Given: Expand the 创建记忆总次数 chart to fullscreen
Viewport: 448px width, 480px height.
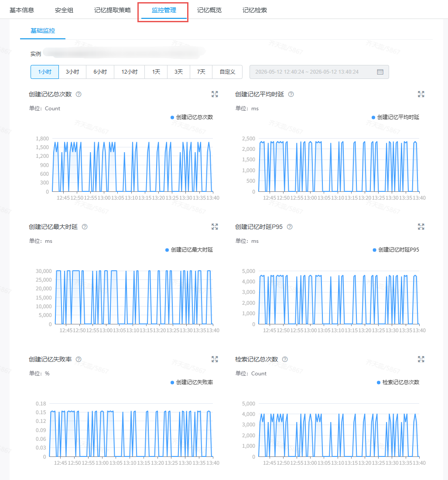Looking at the screenshot, I should pos(215,94).
